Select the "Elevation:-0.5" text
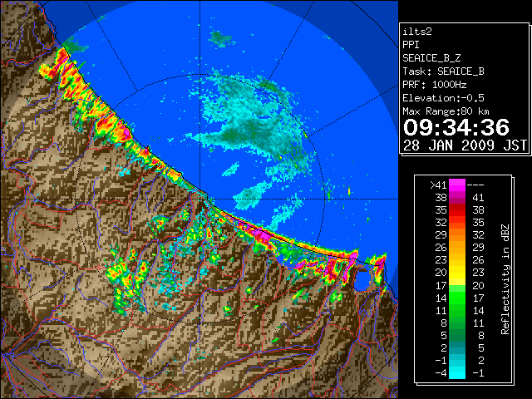 (x=443, y=98)
